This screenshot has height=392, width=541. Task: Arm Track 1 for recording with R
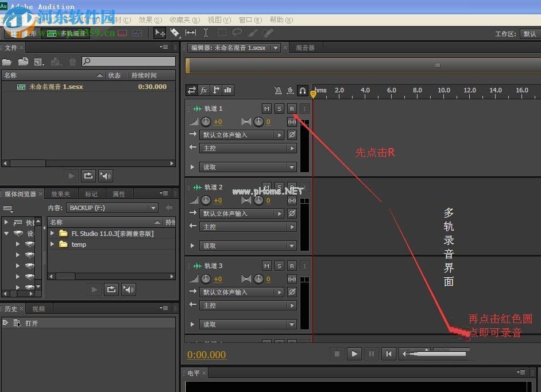point(292,108)
